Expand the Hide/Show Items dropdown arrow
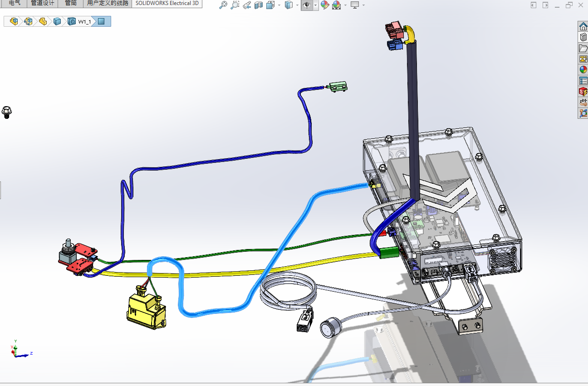 [315, 5]
